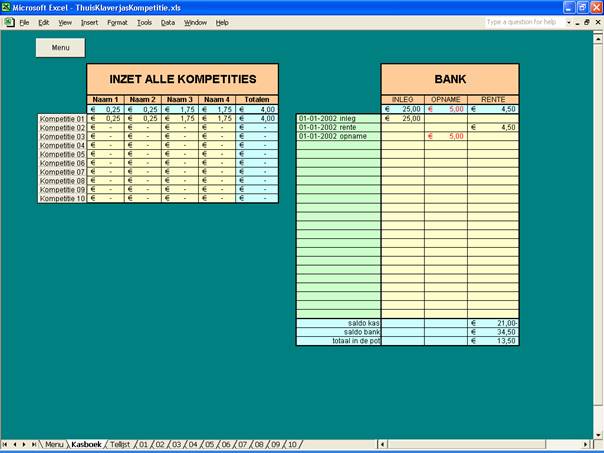Image resolution: width=604 pixels, height=453 pixels.
Task: Open sheet tab 09
Action: click(x=276, y=445)
